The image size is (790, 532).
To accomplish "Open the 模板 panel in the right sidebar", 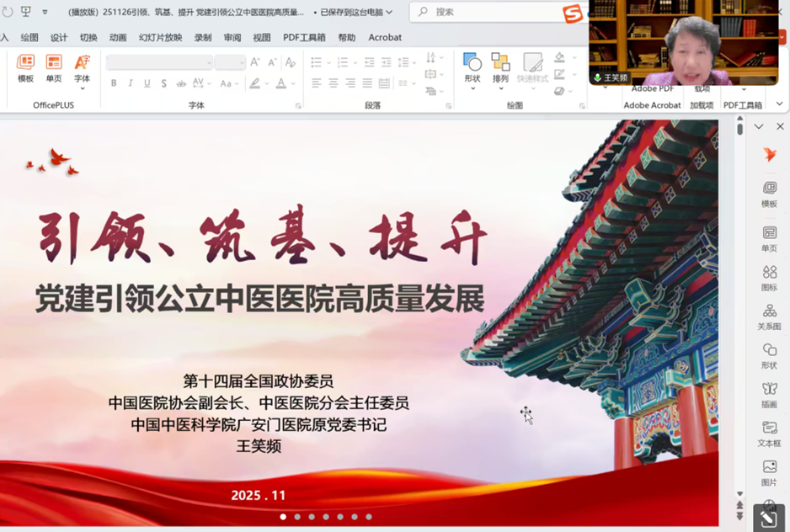I will pos(769,194).
